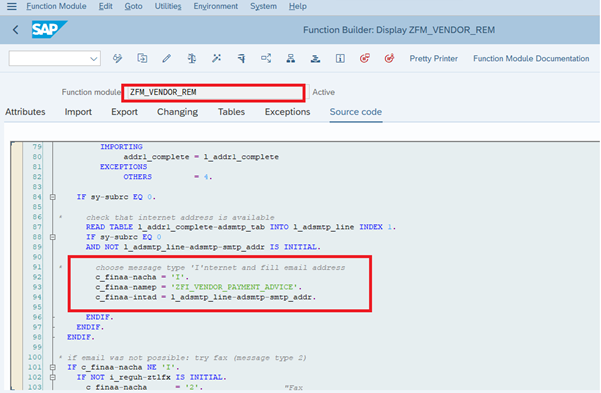Switch to the Tables tab
Viewport: 601px width, 393px height.
(x=232, y=112)
